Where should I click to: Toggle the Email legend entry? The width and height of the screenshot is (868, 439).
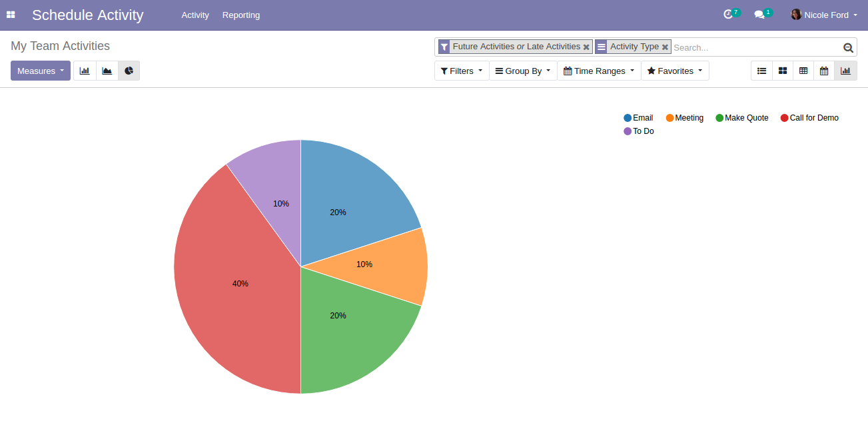pyautogui.click(x=638, y=118)
